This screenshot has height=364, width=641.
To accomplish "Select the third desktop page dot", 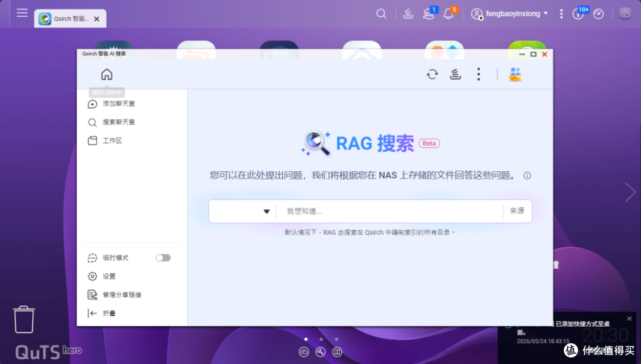I will tap(337, 339).
